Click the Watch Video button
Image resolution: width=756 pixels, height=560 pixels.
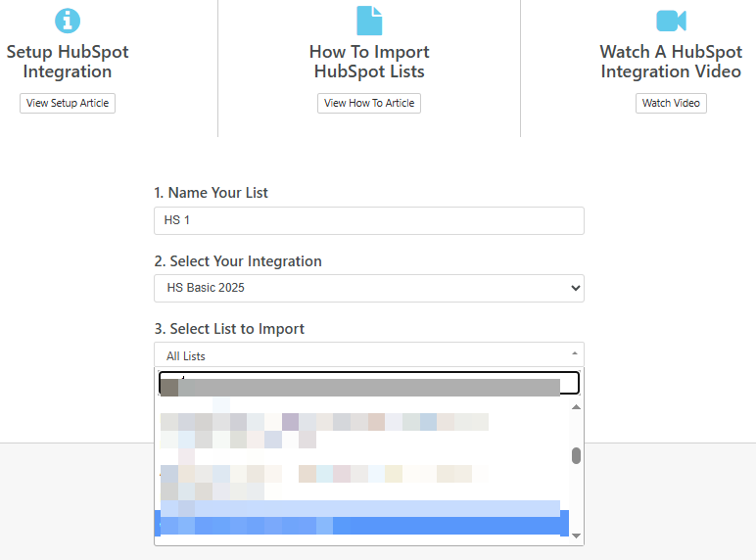click(x=671, y=103)
